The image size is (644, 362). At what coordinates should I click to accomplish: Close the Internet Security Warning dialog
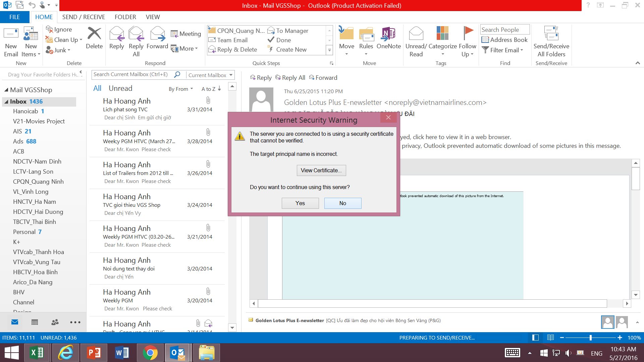388,117
